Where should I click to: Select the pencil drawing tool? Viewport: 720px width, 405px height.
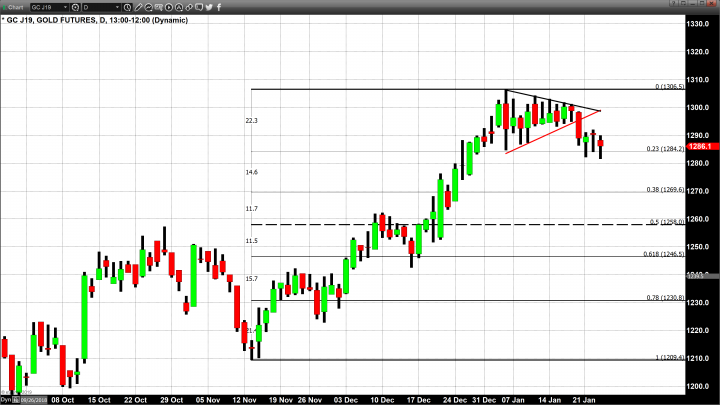[138, 7]
